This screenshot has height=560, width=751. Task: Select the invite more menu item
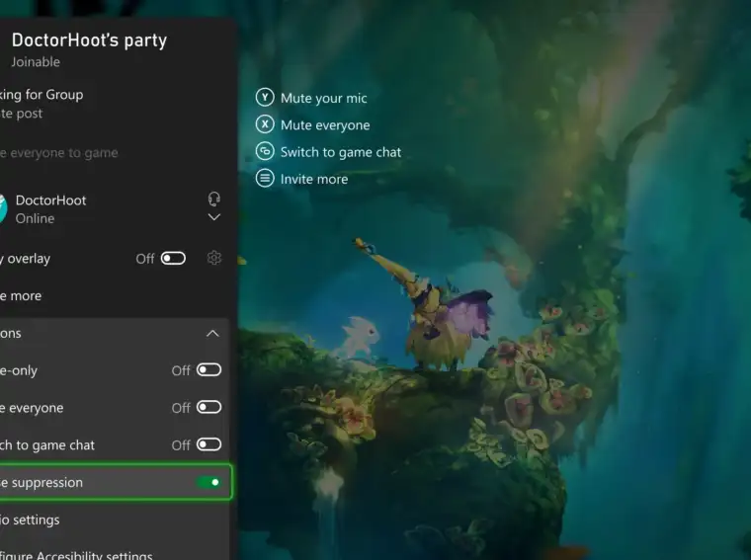(x=114, y=295)
